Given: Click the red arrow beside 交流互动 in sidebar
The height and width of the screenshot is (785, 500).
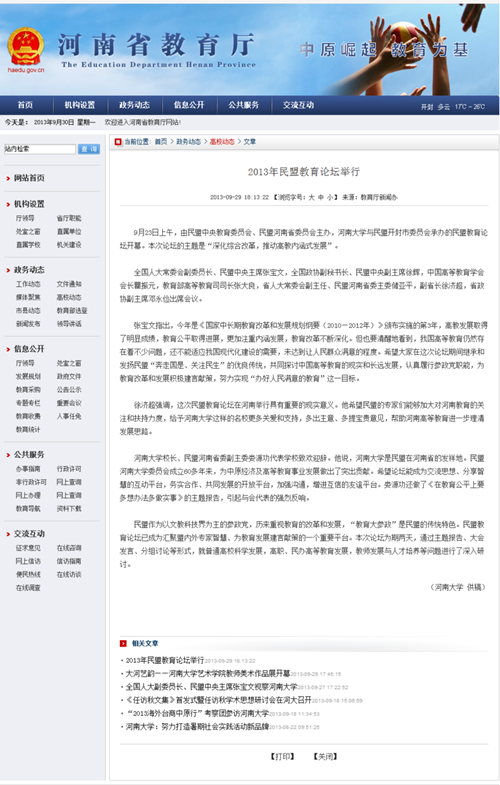Looking at the screenshot, I should pyautogui.click(x=8, y=534).
